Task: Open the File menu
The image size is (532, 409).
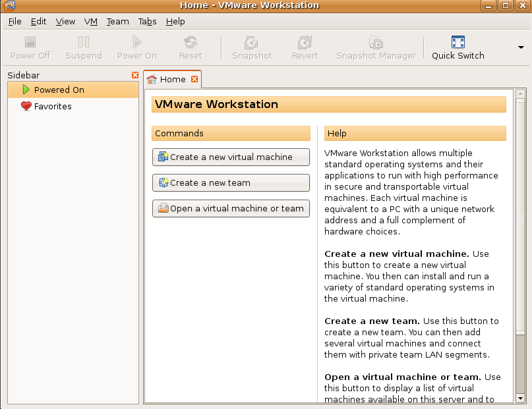Action: coord(15,22)
